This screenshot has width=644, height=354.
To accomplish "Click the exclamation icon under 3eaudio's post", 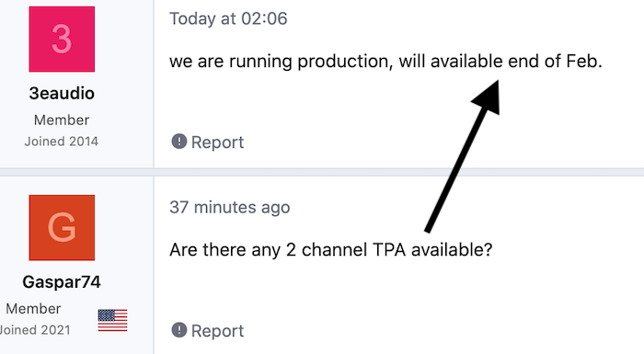I will (x=179, y=142).
